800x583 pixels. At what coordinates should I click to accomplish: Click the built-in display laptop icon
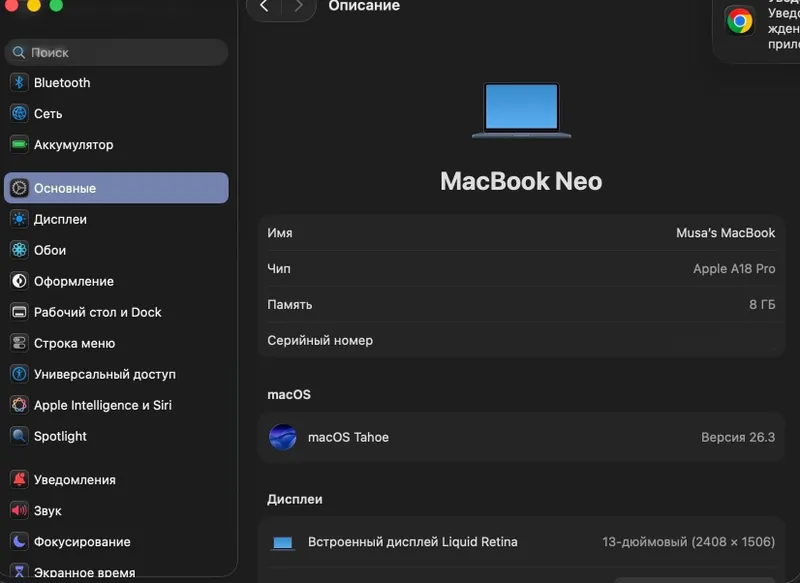tap(283, 543)
